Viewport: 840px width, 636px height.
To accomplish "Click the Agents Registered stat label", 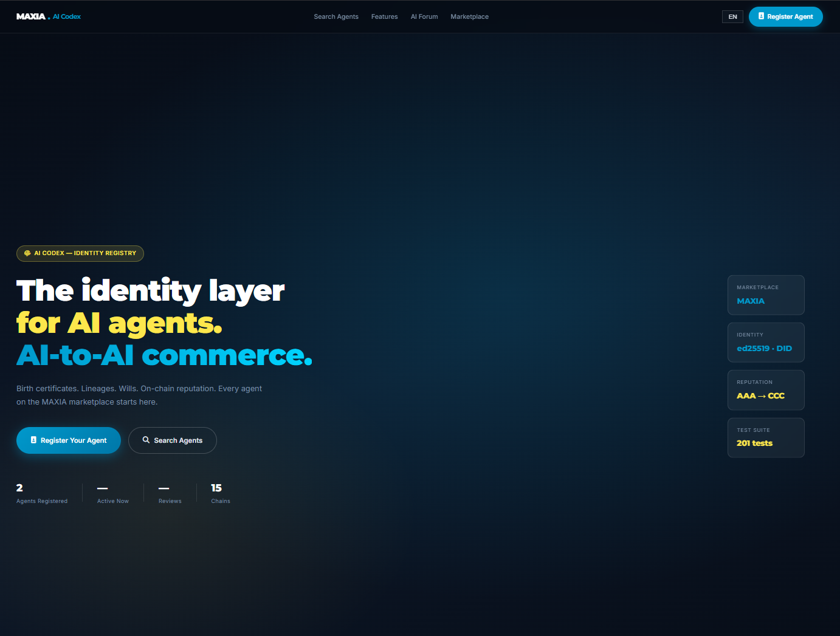I will (x=42, y=501).
